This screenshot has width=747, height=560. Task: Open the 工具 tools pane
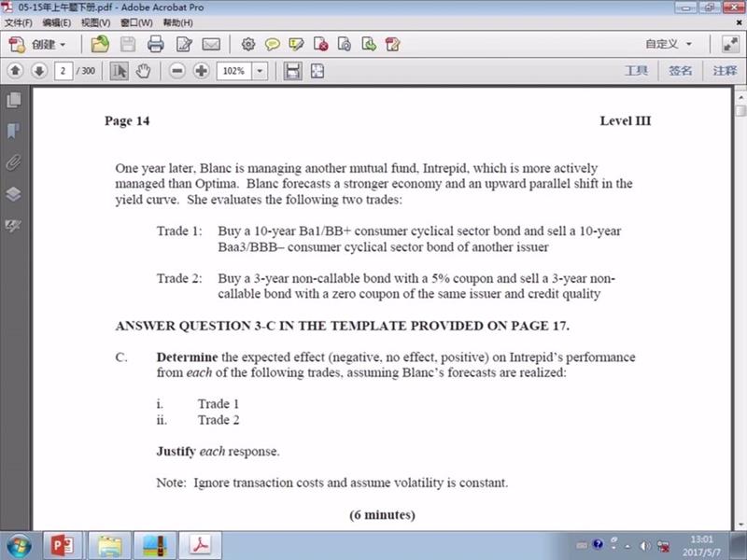636,71
